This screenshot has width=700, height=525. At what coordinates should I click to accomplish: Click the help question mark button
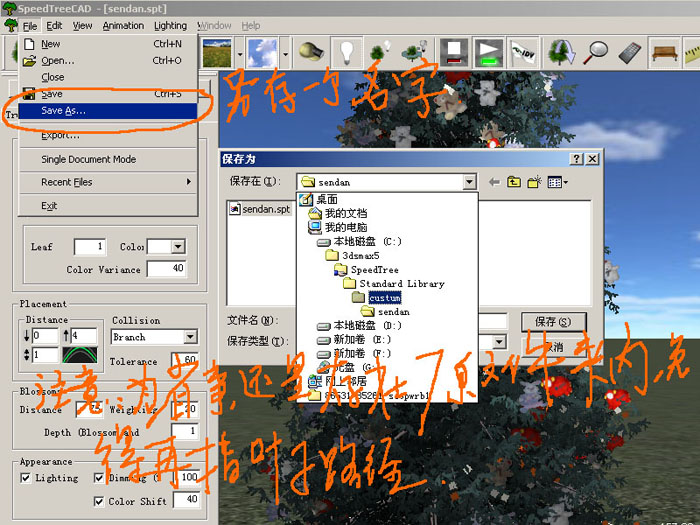(576, 159)
